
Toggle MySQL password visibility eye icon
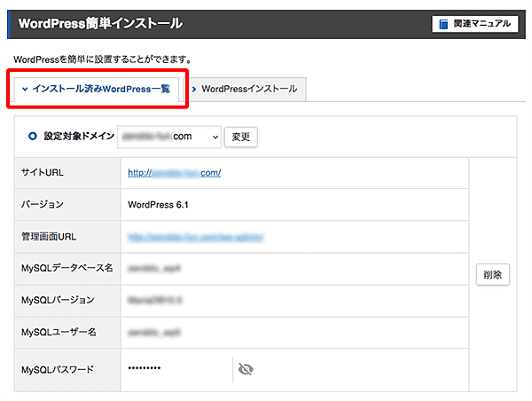click(246, 369)
